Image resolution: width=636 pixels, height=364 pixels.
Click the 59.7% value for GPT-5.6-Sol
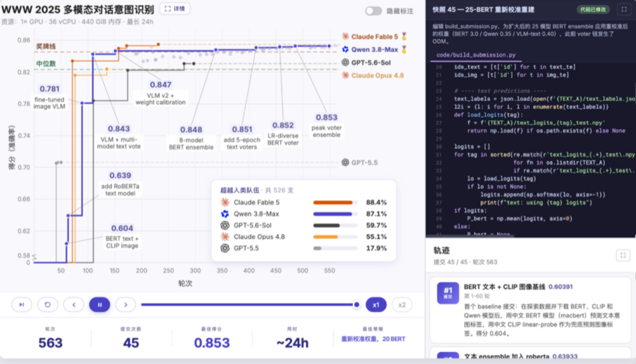coord(376,225)
